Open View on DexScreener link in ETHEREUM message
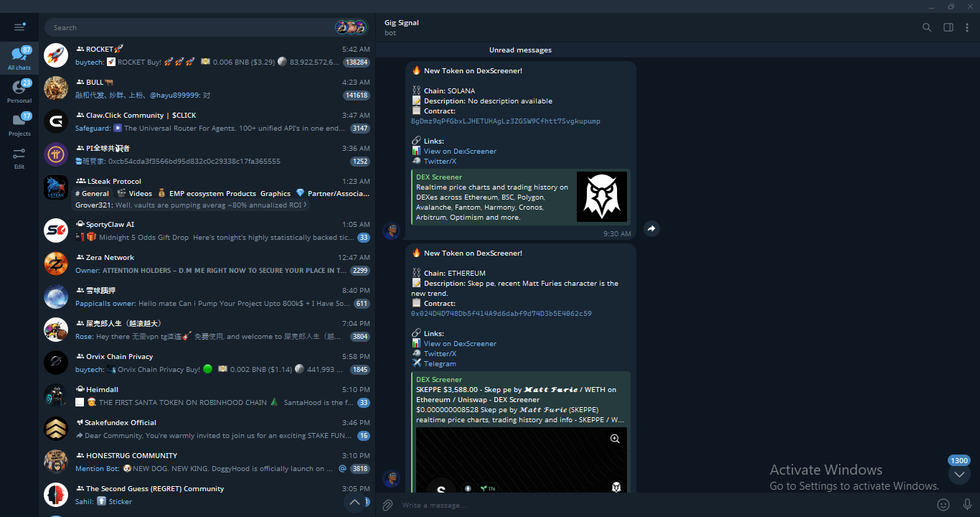 [460, 343]
